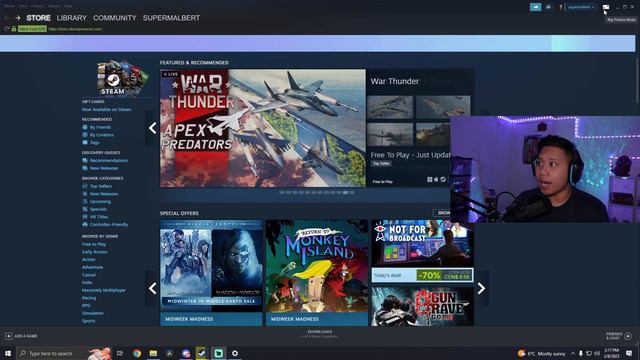The height and width of the screenshot is (360, 640).
Task: View second War Thunder screenshot thumbnail
Action: [x=443, y=107]
